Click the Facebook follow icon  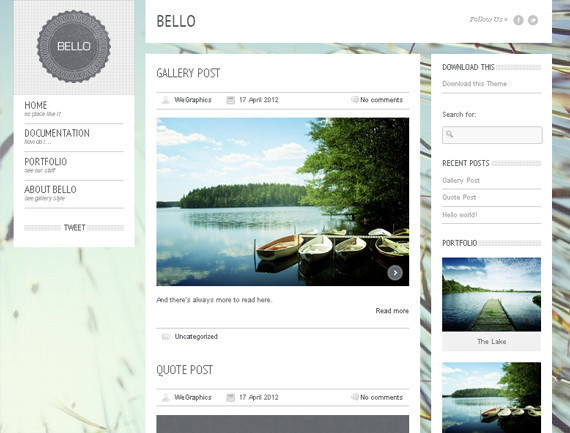[x=518, y=20]
